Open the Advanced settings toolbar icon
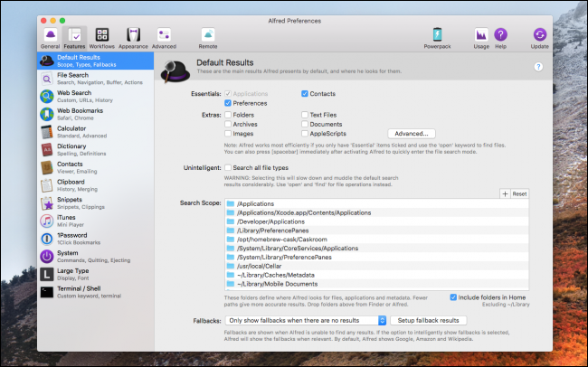 [x=164, y=38]
